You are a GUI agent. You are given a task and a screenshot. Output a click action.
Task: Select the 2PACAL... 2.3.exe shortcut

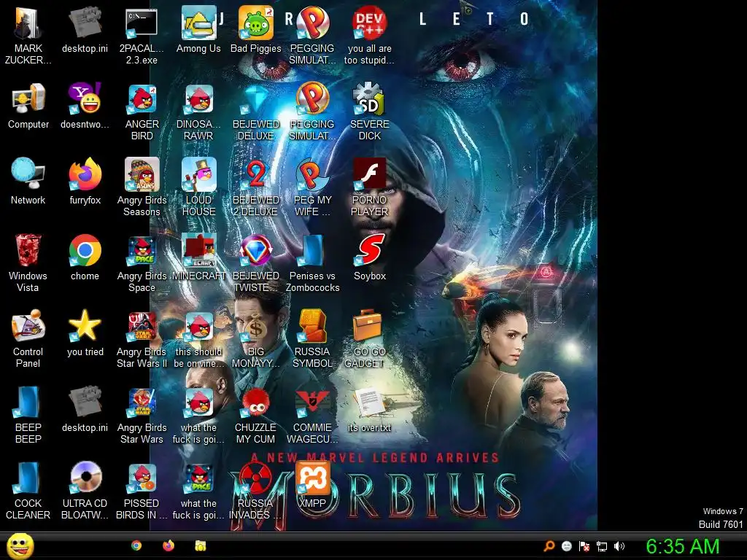click(142, 34)
